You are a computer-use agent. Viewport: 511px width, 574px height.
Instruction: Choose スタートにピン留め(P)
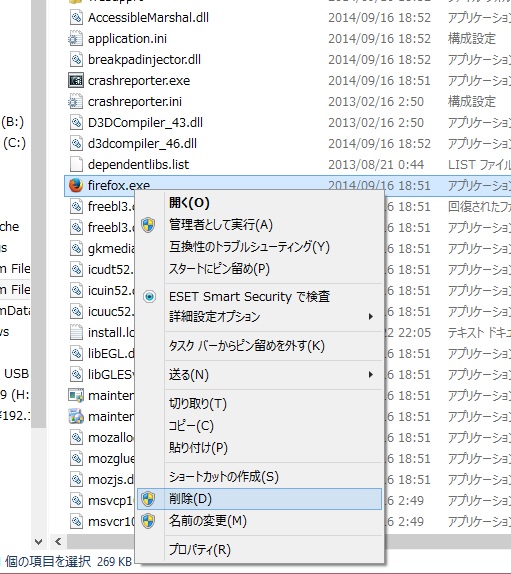(x=260, y=269)
